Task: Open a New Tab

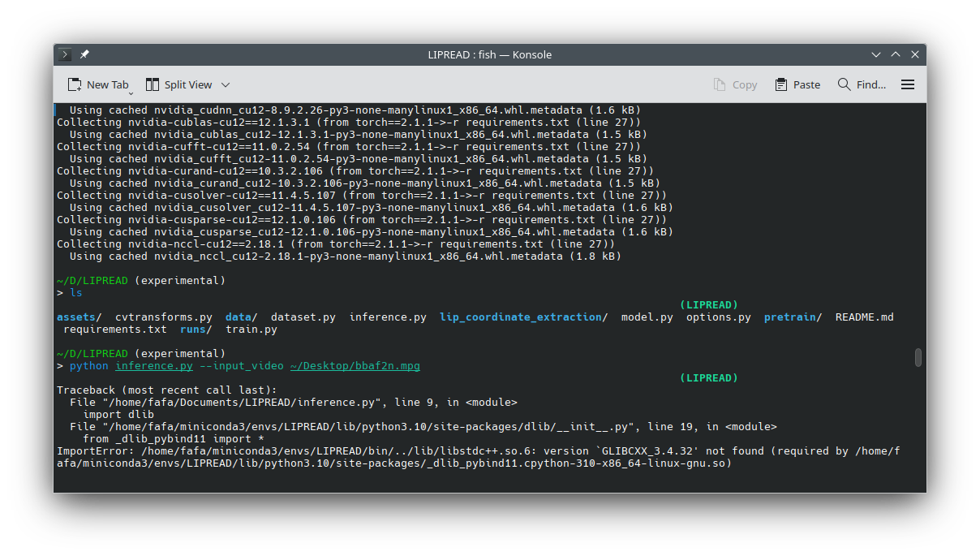Action: point(98,84)
